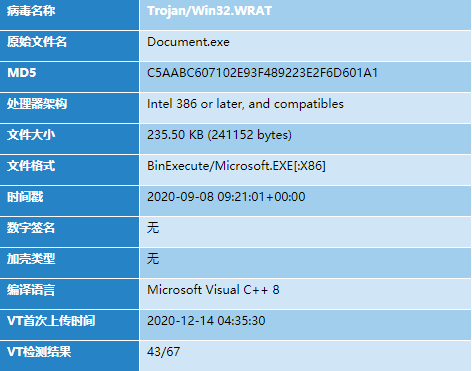Select the VT upload time 2020-12-14 04:35:30
Image resolution: width=472 pixels, height=371 pixels.
206,321
